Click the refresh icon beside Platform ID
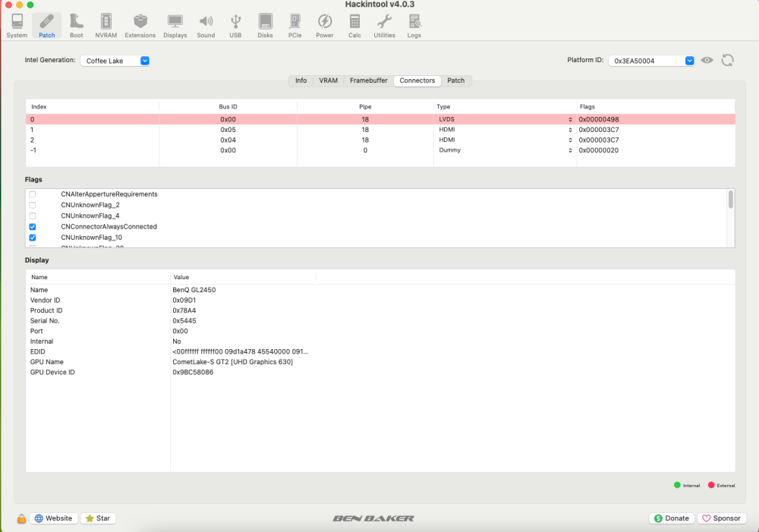This screenshot has width=759, height=532. [728, 61]
